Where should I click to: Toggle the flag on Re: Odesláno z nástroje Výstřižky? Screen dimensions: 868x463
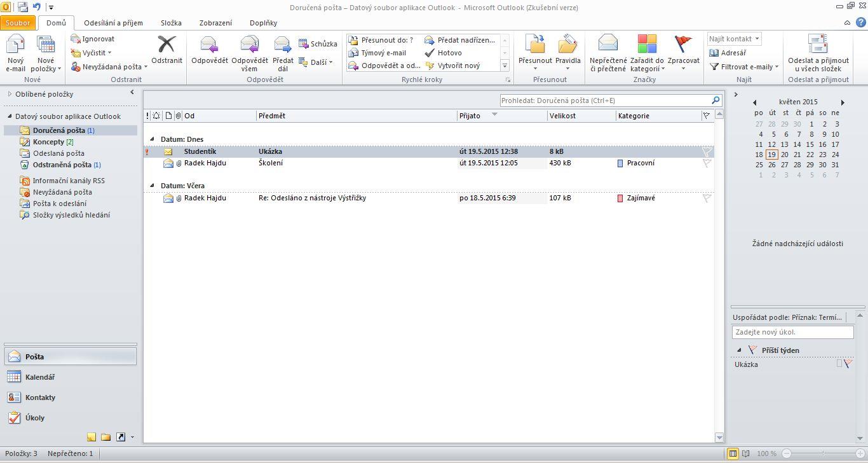tap(707, 198)
